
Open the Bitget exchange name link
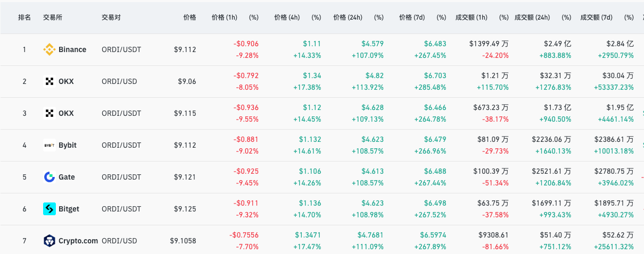pos(69,209)
